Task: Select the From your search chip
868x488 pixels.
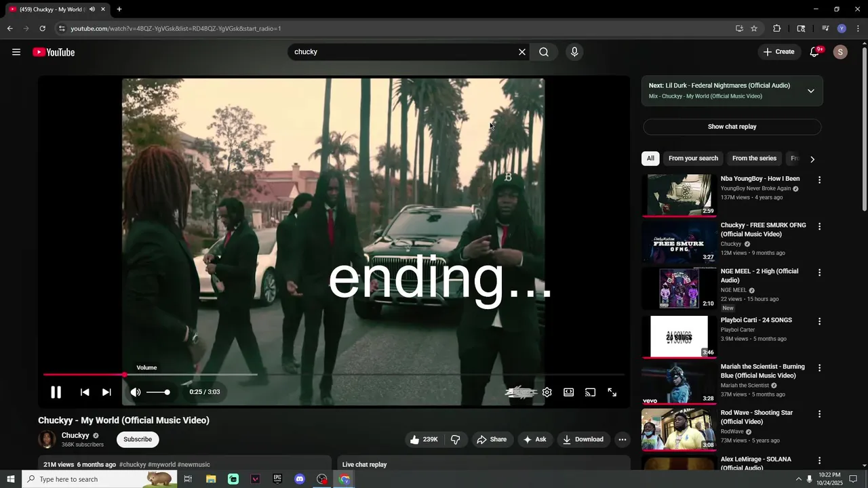Action: [693, 158]
